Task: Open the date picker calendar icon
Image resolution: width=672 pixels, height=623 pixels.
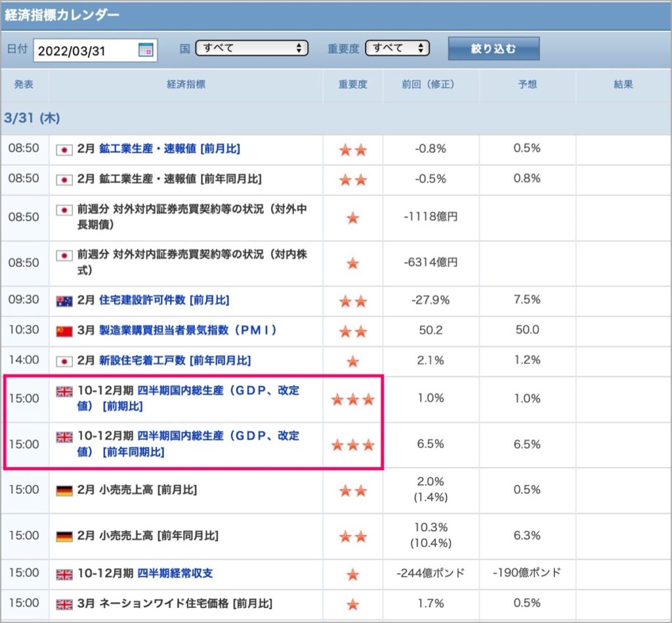Action: click(146, 50)
